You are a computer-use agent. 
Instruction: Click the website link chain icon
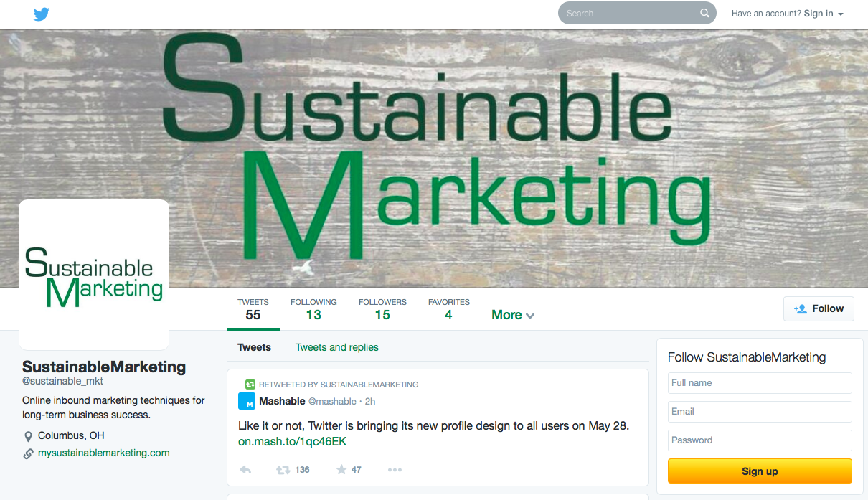coord(29,453)
